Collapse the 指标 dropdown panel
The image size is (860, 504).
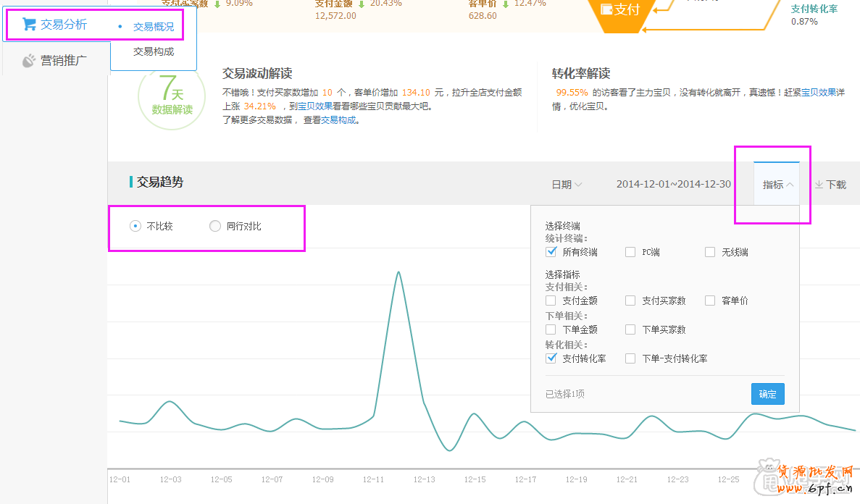click(x=777, y=185)
